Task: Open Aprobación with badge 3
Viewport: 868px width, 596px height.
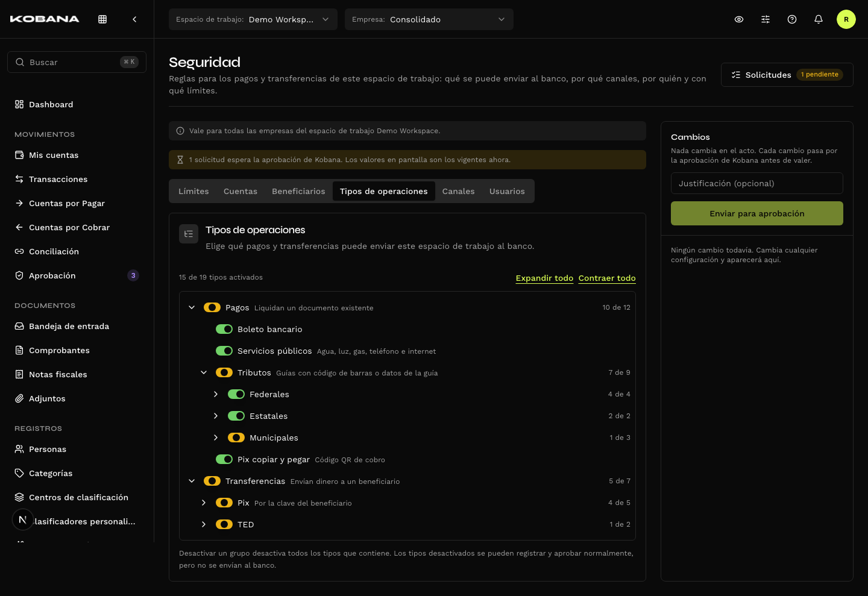Action: [x=77, y=275]
